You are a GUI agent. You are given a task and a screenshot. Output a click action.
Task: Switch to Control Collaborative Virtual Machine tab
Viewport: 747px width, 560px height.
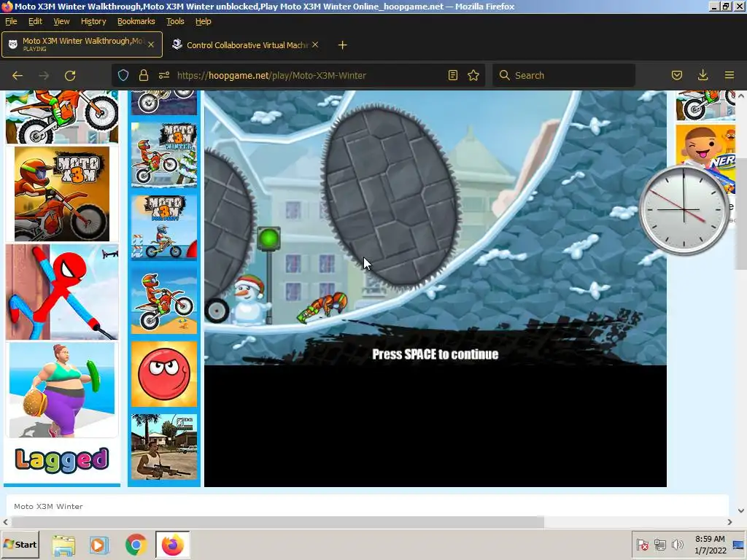point(245,44)
